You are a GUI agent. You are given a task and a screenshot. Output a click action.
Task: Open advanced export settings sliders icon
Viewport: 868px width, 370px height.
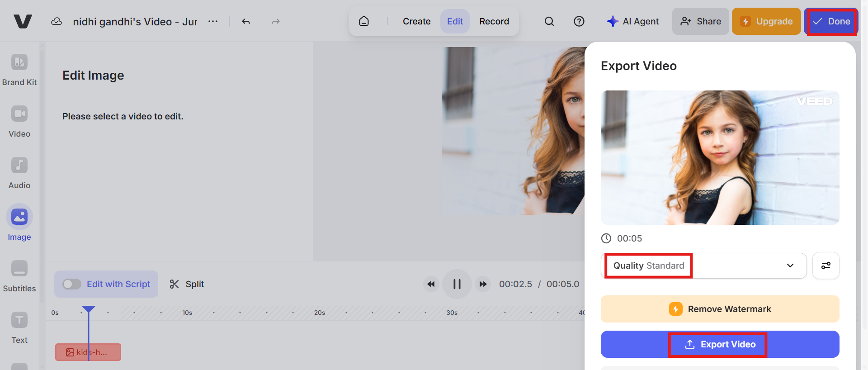pos(826,266)
